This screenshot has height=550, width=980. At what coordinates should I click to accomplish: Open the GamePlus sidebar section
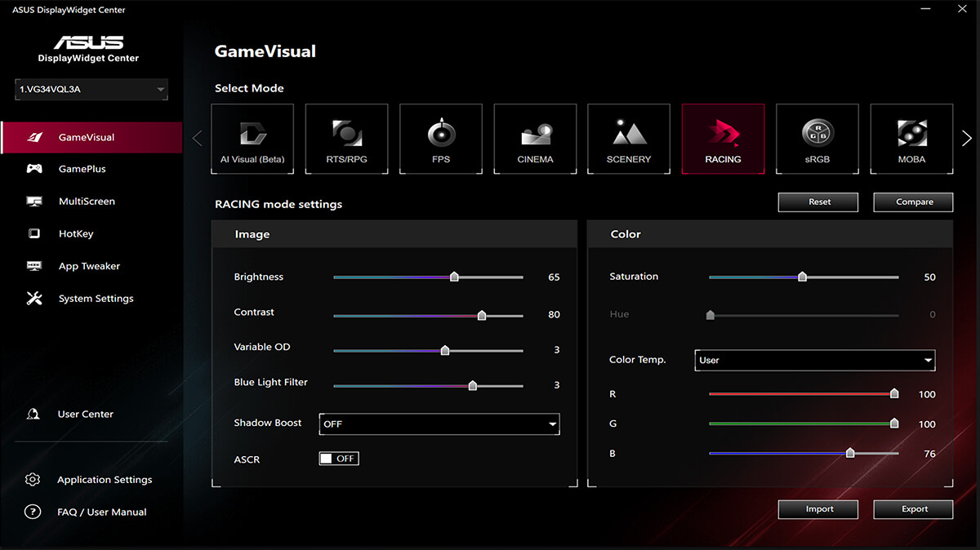(78, 169)
